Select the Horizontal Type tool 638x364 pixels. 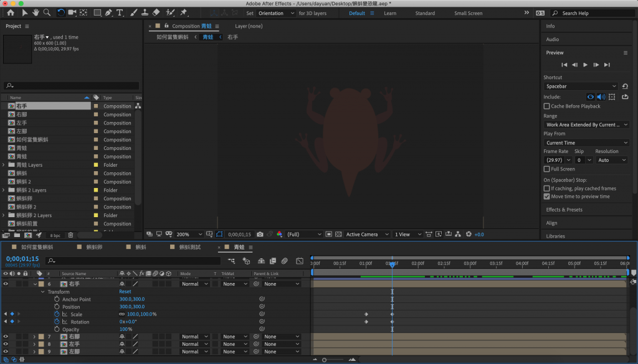pyautogui.click(x=120, y=12)
